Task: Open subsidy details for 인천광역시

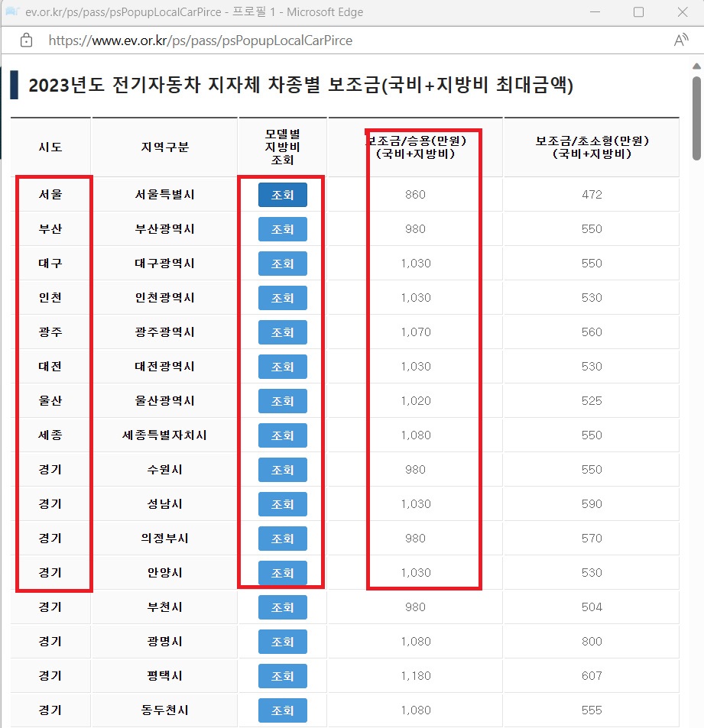Action: pos(283,298)
